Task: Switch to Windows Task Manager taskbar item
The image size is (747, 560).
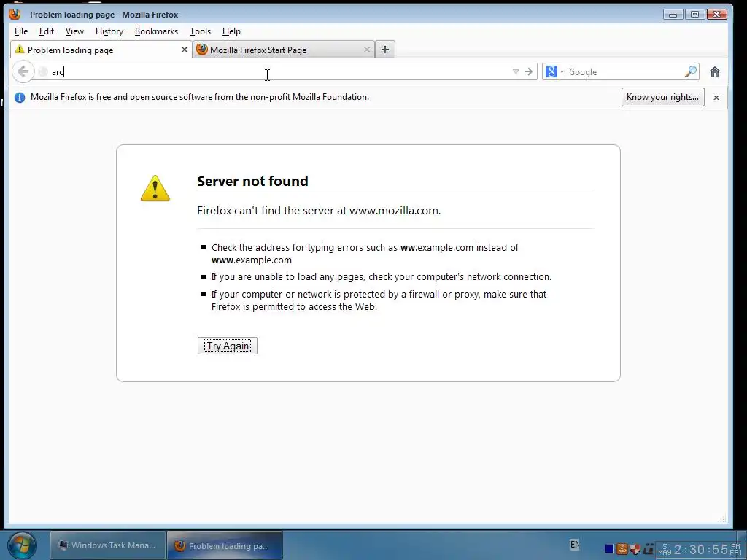Action: tap(108, 545)
